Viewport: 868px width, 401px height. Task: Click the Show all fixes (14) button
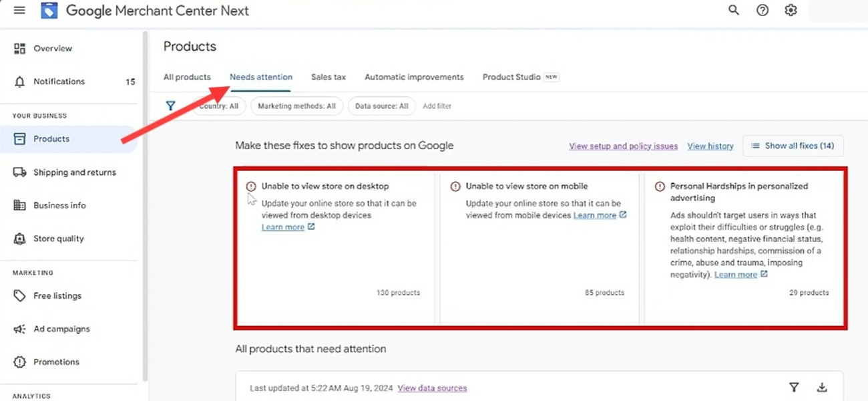(793, 146)
